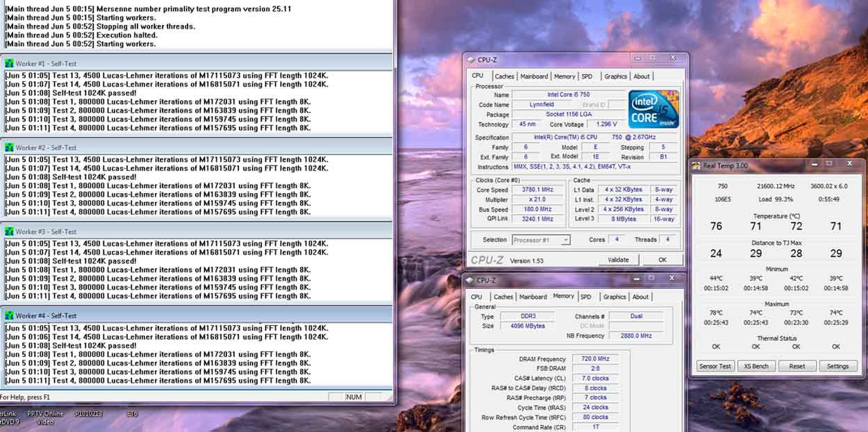Select the P1010213 desktop item
The image size is (868, 432).
pos(88,414)
